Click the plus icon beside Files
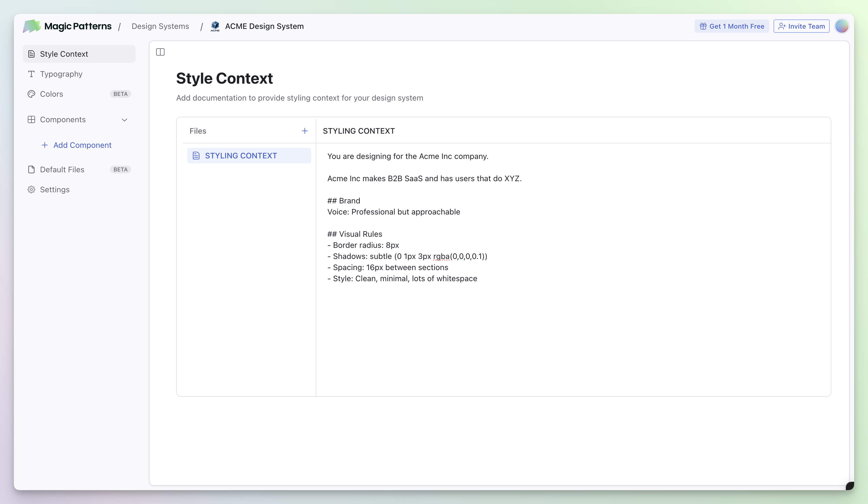Image resolution: width=868 pixels, height=504 pixels. pyautogui.click(x=305, y=131)
